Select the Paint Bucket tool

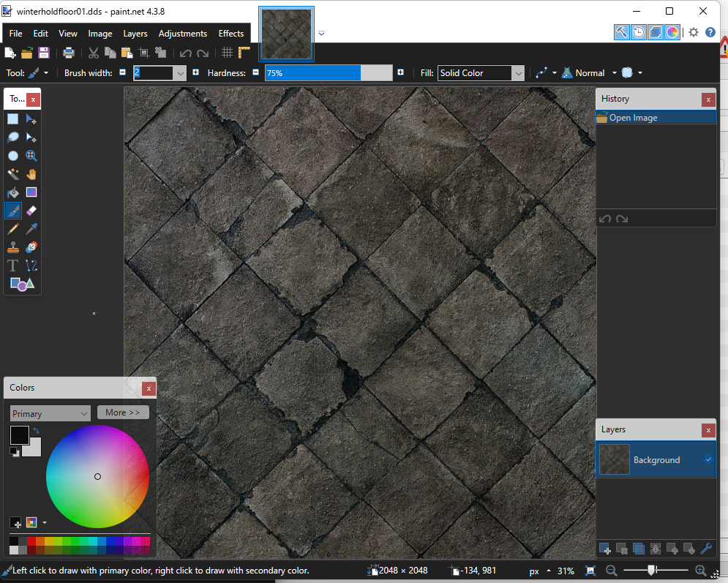pos(13,192)
